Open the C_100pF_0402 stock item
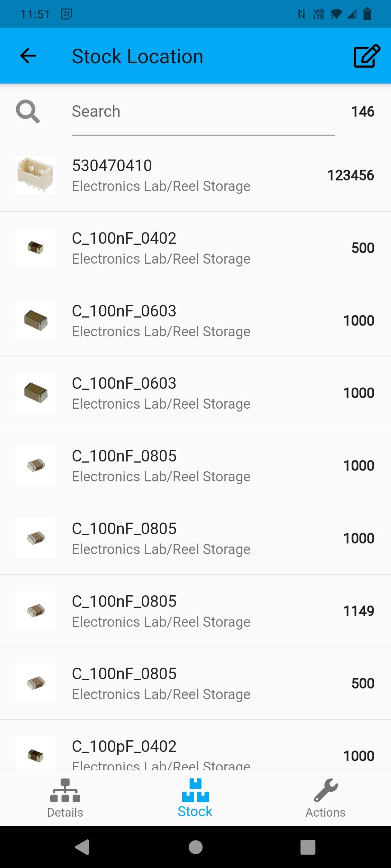 coord(195,752)
